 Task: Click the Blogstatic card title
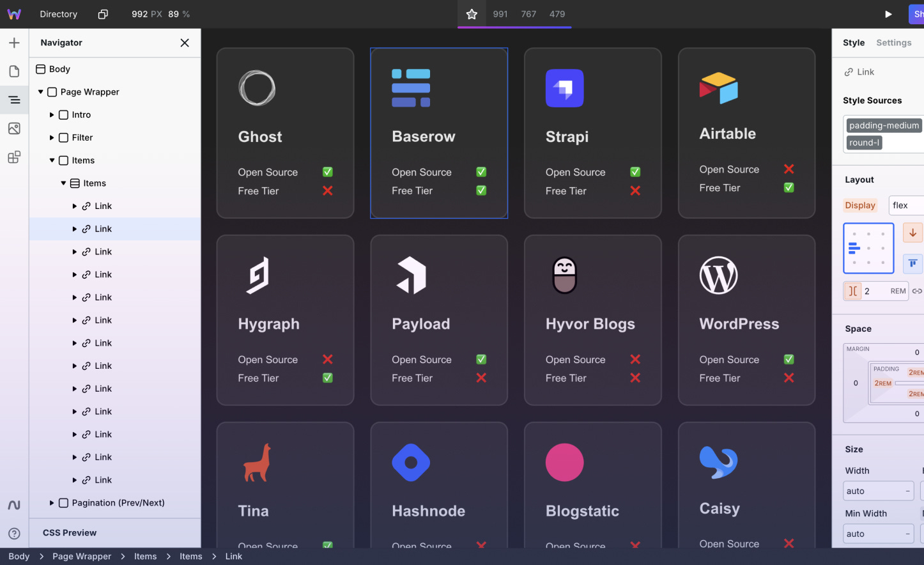click(x=583, y=511)
